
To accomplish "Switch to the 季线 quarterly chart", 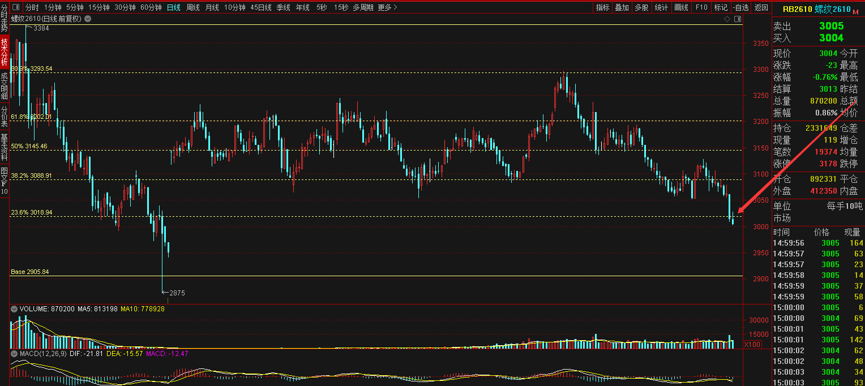I will tap(284, 8).
